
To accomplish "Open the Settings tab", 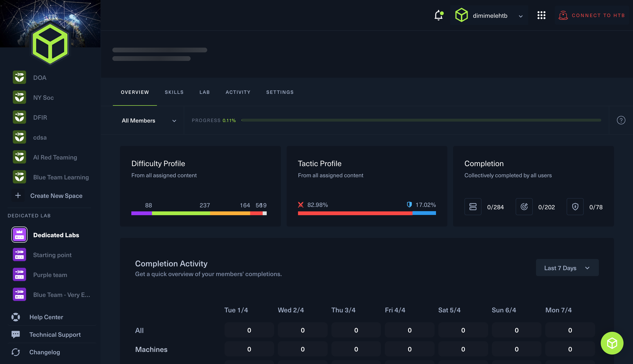I will [280, 92].
